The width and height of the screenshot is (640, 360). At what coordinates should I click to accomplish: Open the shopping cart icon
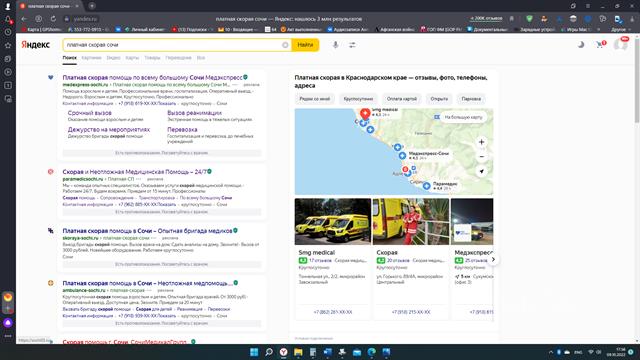[x=599, y=44]
